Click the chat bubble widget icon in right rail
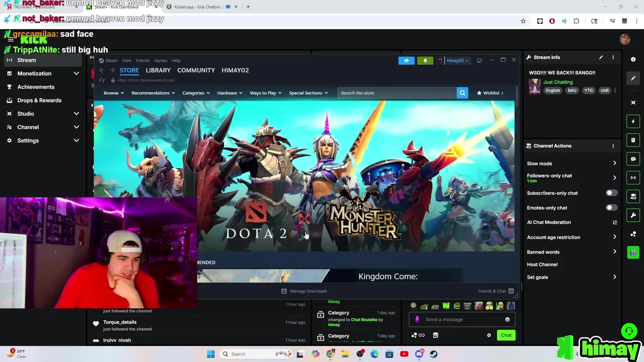Viewport: 644px width, 362px height. pyautogui.click(x=633, y=159)
